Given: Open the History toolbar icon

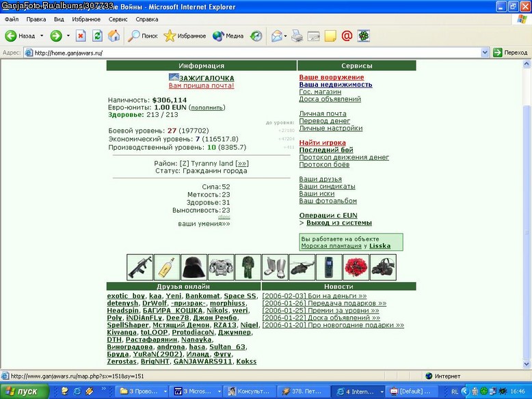Looking at the screenshot, I should pos(256,36).
